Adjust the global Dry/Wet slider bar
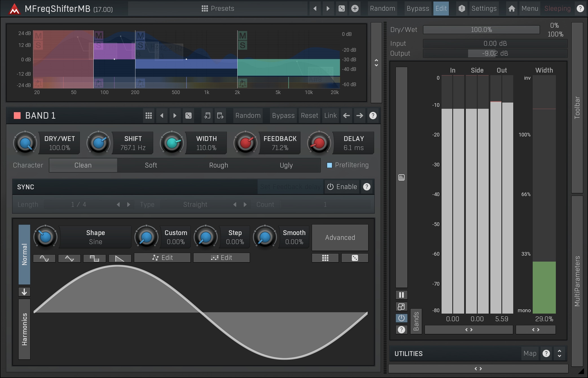 tap(481, 30)
